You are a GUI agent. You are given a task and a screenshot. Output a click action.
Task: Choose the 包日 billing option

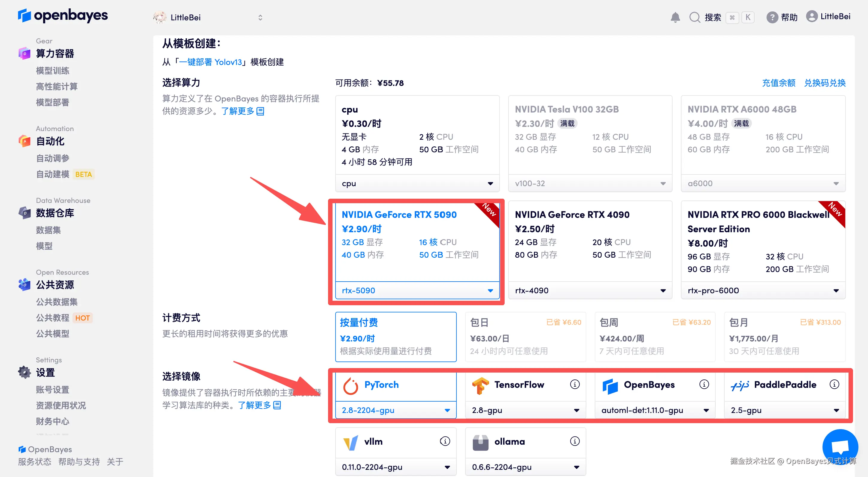pyautogui.click(x=525, y=337)
